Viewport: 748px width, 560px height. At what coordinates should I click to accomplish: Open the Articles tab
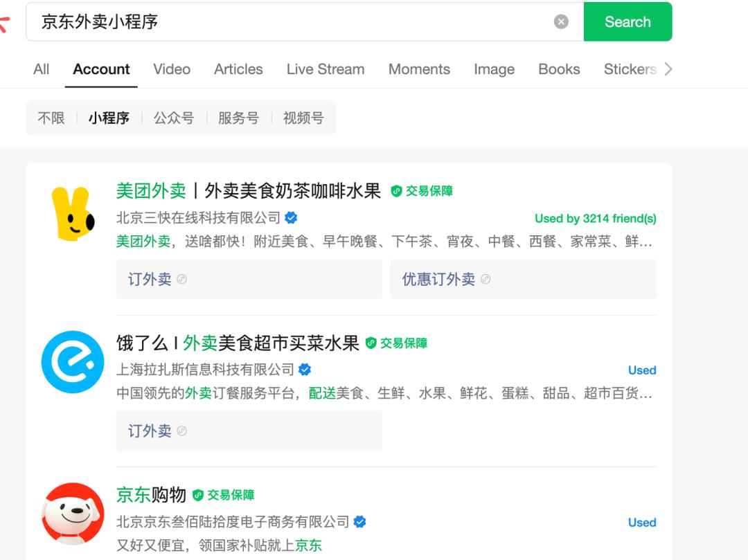238,69
